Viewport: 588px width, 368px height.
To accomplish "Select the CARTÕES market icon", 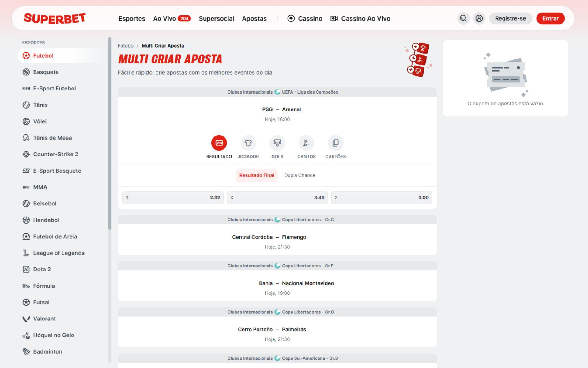I will coord(335,143).
